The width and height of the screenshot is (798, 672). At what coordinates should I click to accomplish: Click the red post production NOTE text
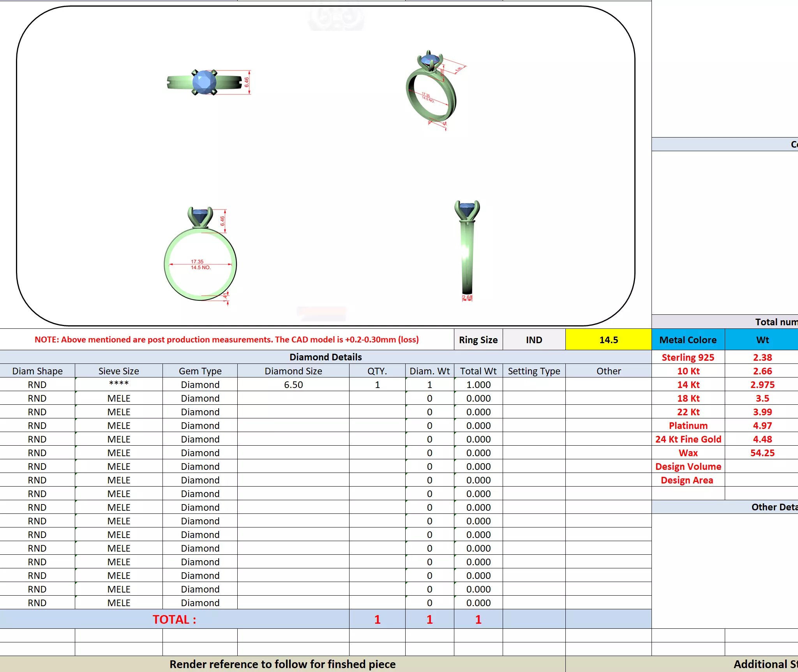[226, 339]
